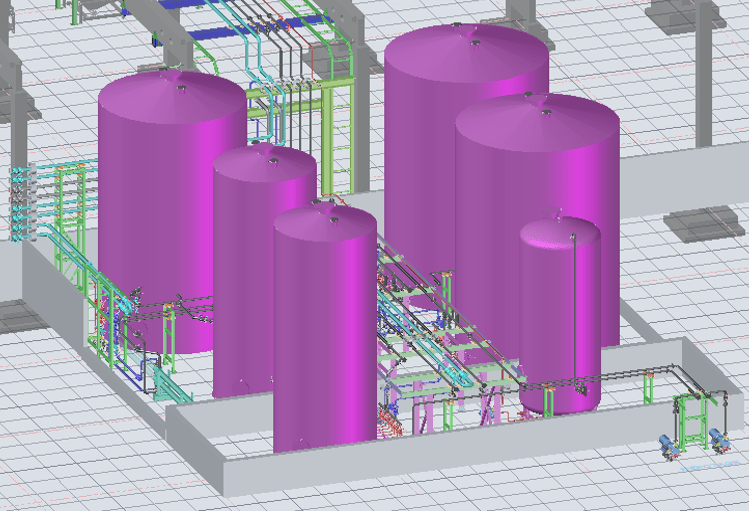Select the cyan valve manifold at the left edge

click(18, 204)
